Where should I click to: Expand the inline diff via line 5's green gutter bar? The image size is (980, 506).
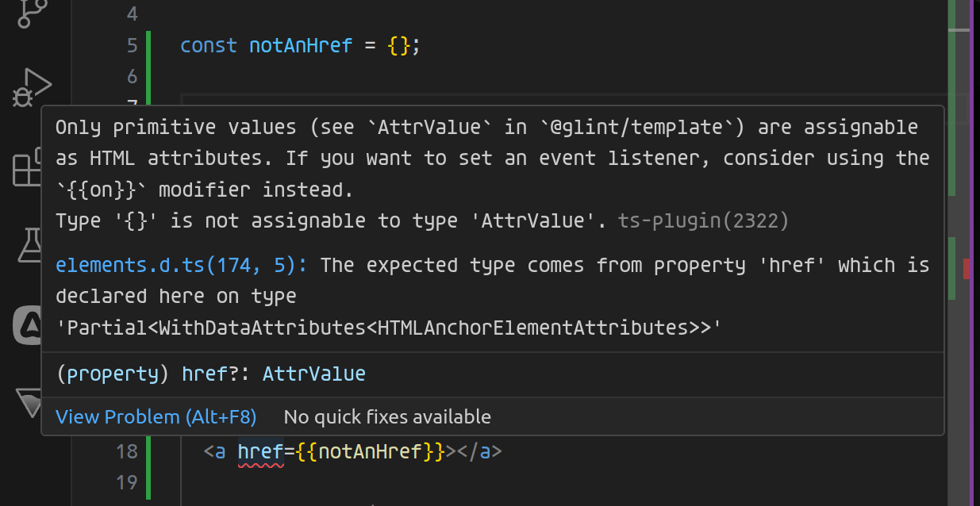148,45
